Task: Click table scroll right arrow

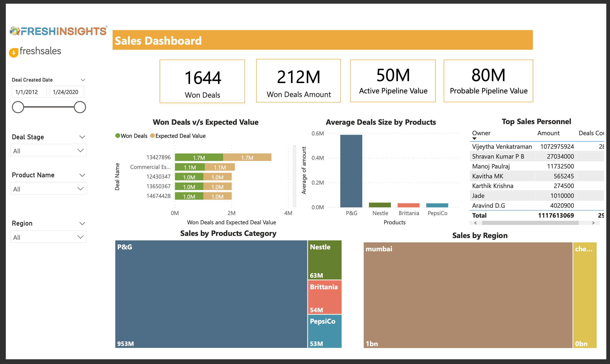Action: tap(593, 223)
